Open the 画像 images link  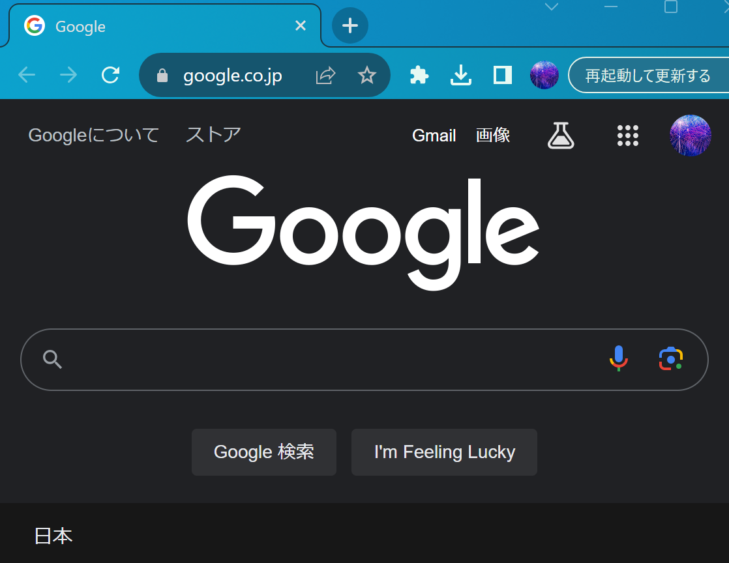[493, 135]
